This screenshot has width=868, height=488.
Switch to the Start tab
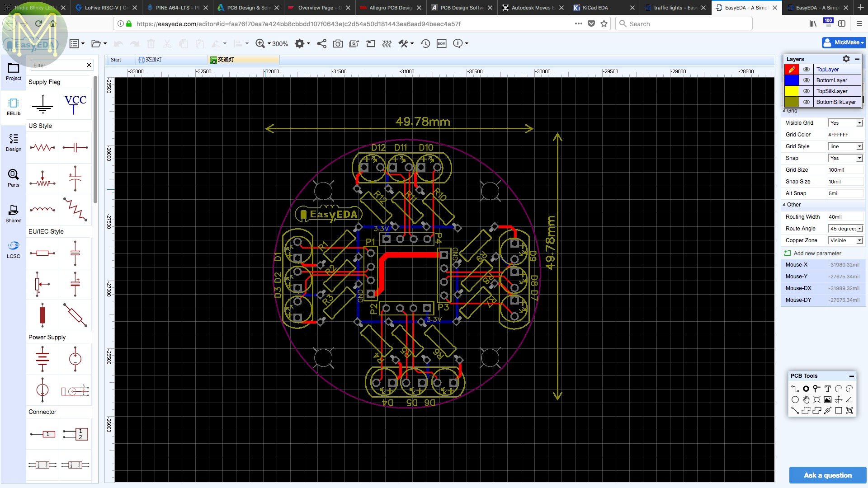click(116, 60)
